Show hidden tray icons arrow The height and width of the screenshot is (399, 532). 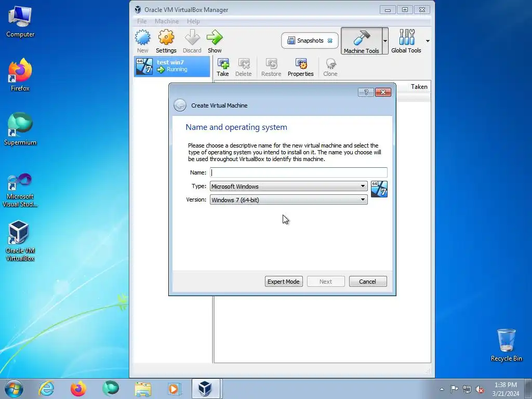pyautogui.click(x=442, y=389)
